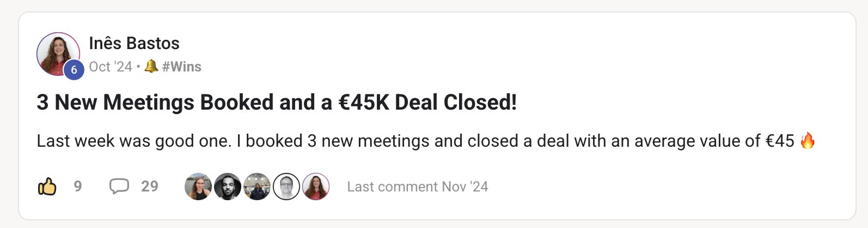Screen dimensions: 868x228
Task: Open comments via the speech bubble icon
Action: 119,187
